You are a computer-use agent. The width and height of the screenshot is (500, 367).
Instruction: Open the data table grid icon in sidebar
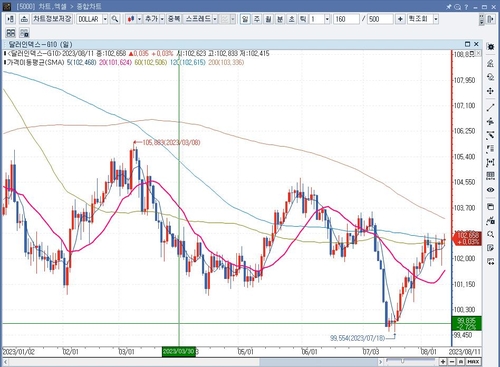click(490, 176)
